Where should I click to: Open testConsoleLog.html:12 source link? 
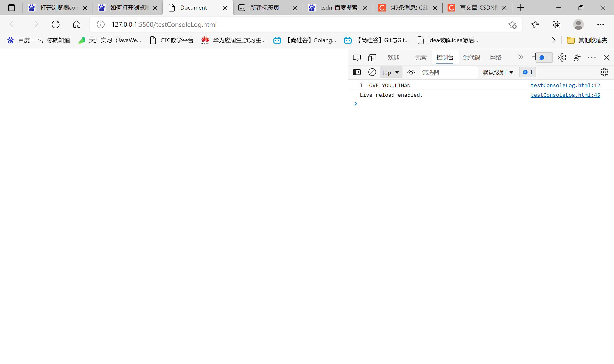point(565,85)
